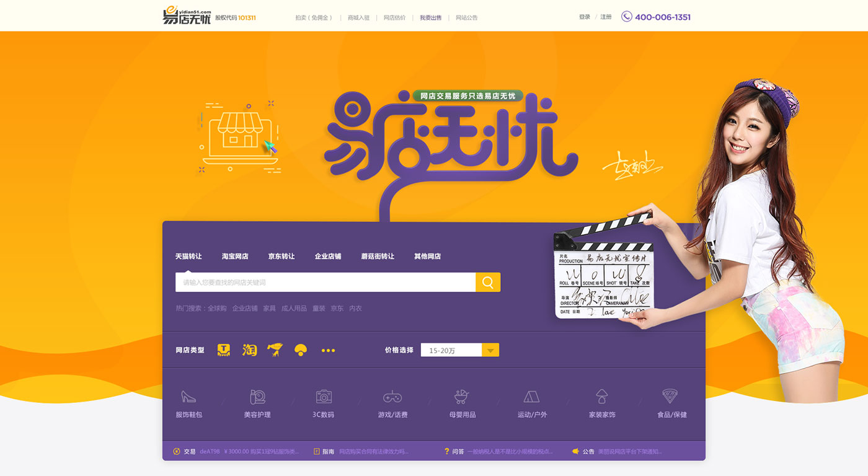Click the 公告 megaphone icon
The image size is (868, 476).
[575, 451]
